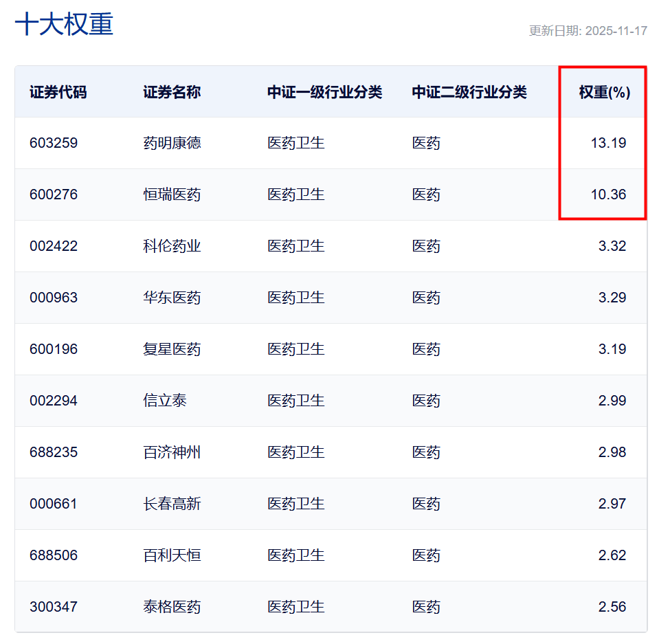This screenshot has height=644, width=659.
Task: Click second-level 医药 in the 药明康德 row
Action: click(x=426, y=143)
